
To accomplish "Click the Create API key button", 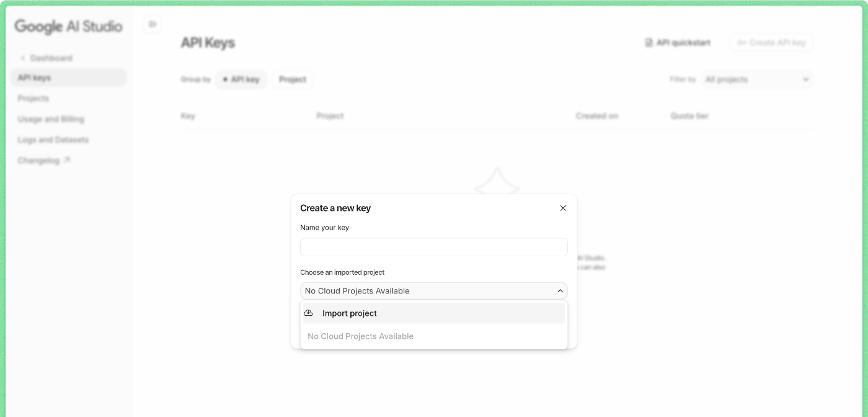I will click(771, 43).
